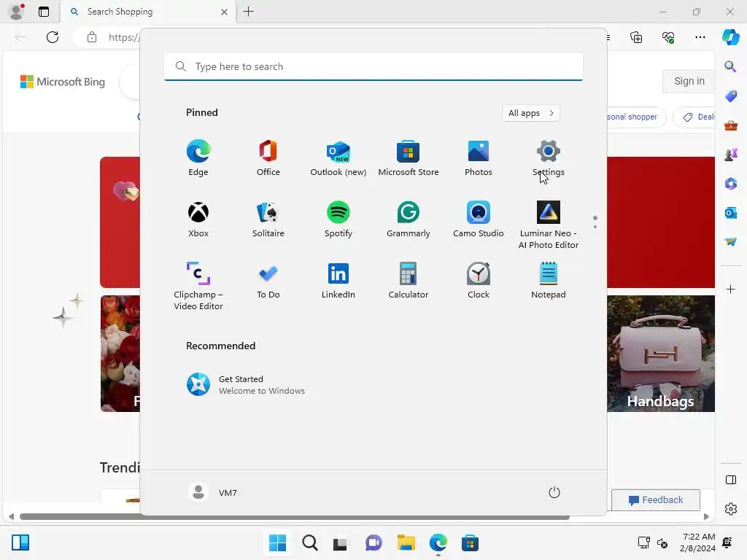Viewport: 747px width, 560px height.
Task: Click the Microsoft Bing logo
Action: 63,82
